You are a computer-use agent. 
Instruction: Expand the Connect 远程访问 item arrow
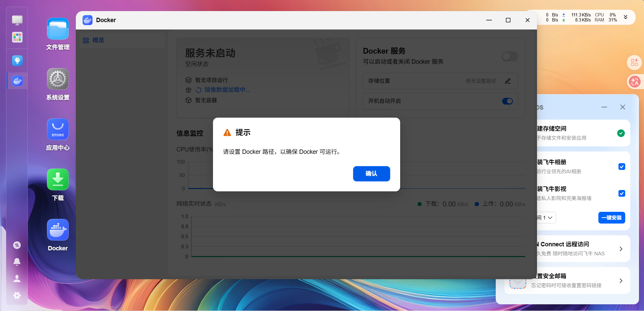621,249
